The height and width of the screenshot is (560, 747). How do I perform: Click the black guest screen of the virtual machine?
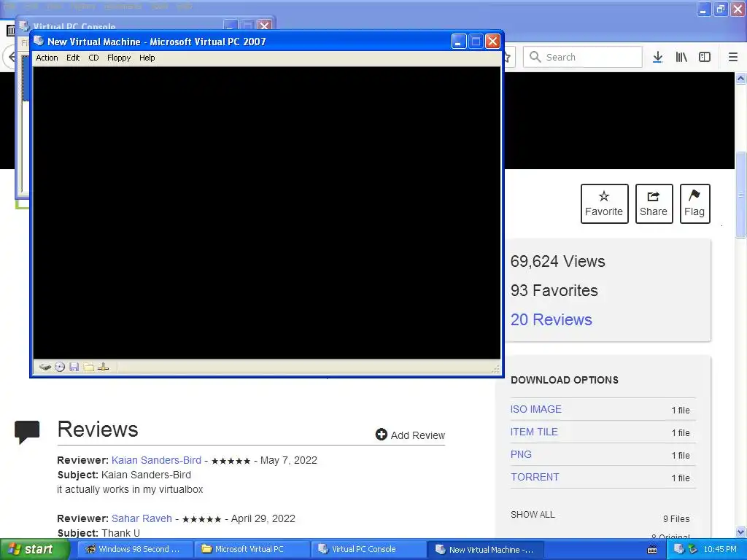[267, 212]
